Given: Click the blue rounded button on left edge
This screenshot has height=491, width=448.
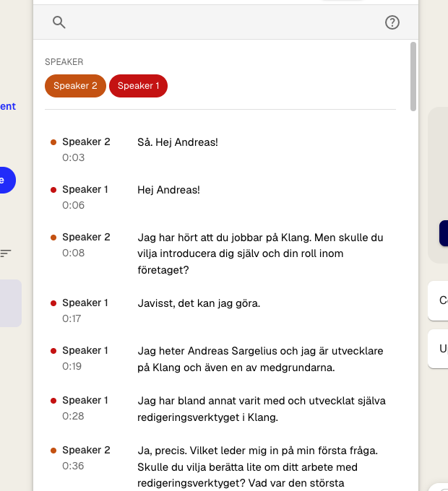Looking at the screenshot, I should (x=6, y=180).
